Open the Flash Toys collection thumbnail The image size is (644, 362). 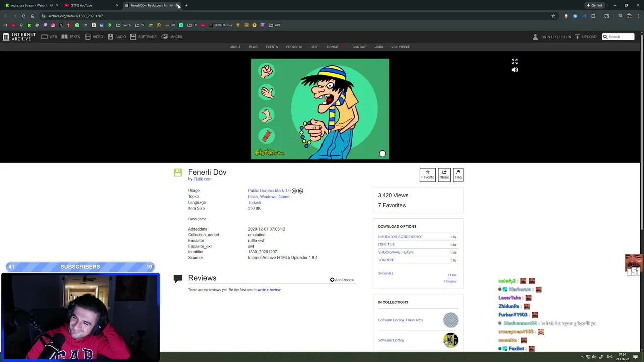click(451, 320)
